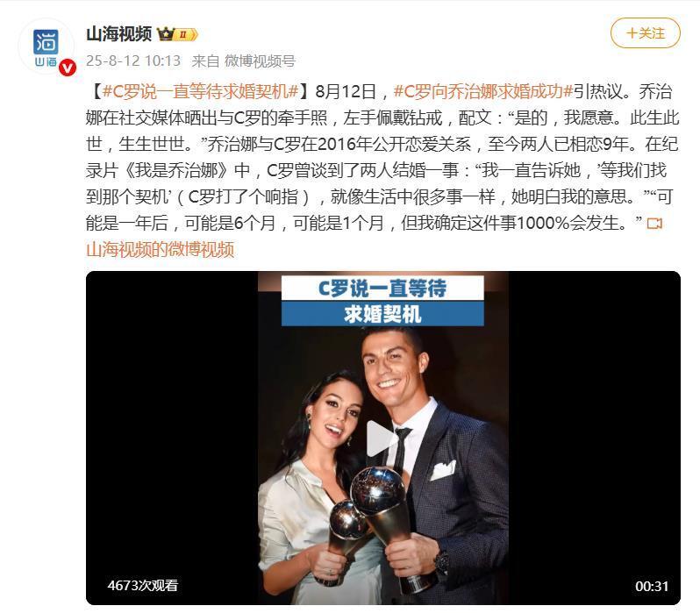Image resolution: width=700 pixels, height=613 pixels.
Task: Click the video camera icon before the link
Action: click(654, 223)
